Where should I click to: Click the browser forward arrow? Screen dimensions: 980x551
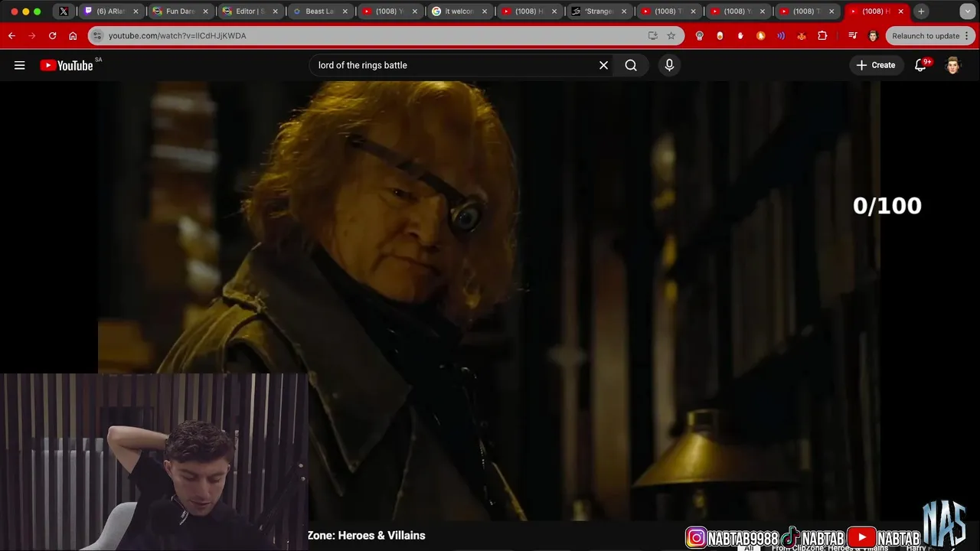click(x=32, y=36)
